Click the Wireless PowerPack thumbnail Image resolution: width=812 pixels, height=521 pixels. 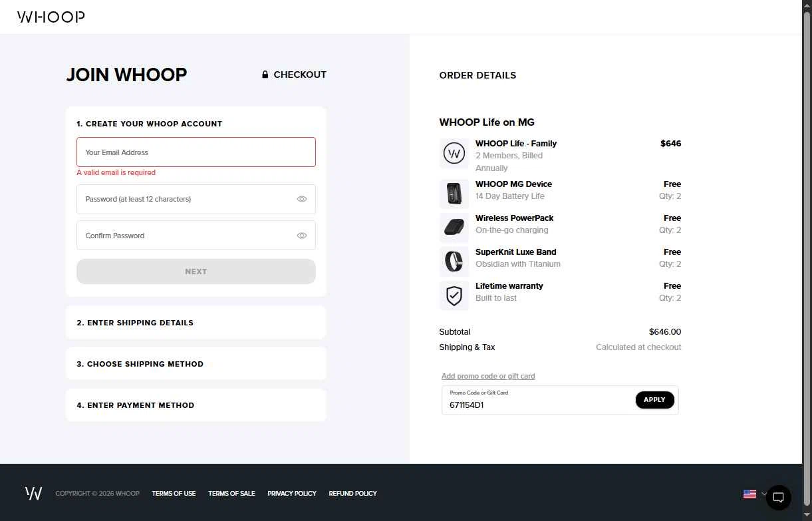[x=454, y=228]
